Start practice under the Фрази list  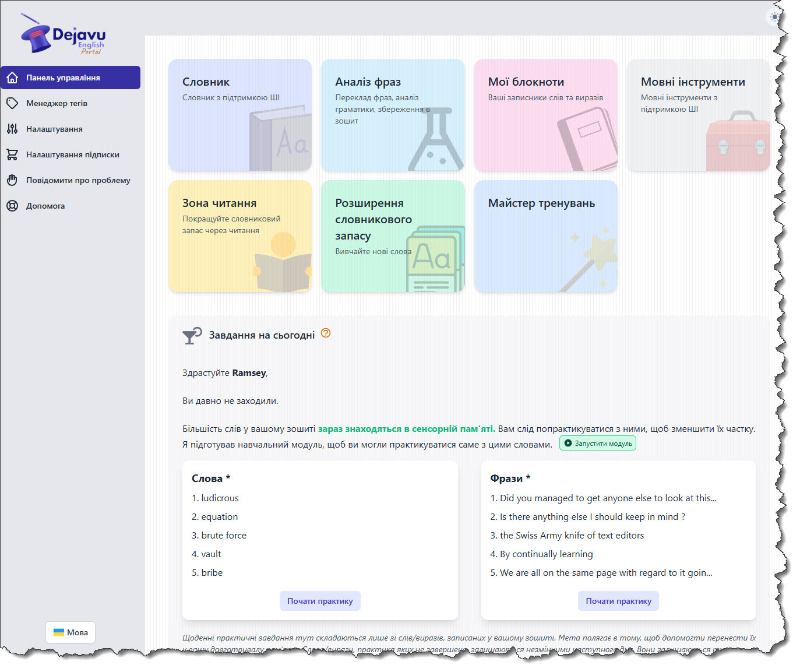pyautogui.click(x=618, y=601)
